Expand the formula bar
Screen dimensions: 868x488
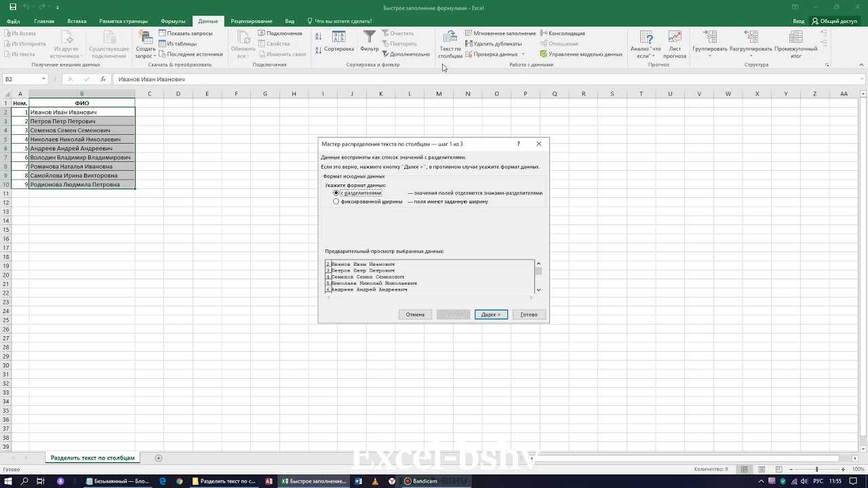tap(862, 79)
